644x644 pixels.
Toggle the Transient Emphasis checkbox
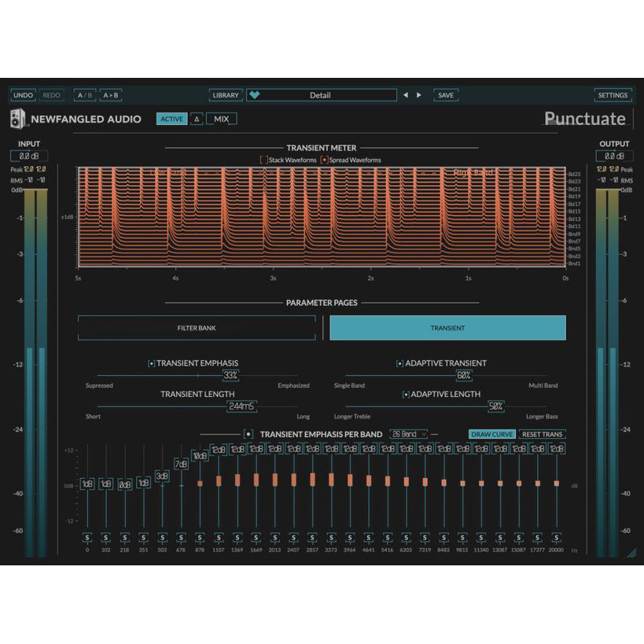tap(152, 363)
